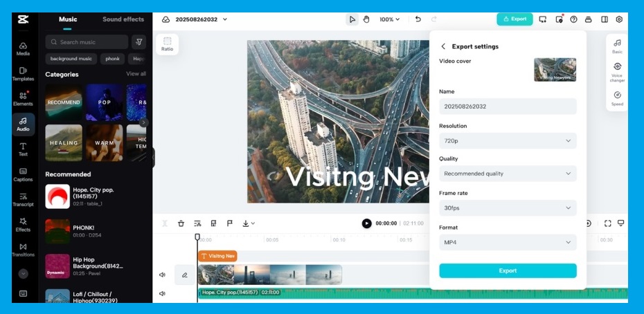Select the Visitng New text clip
644x314 pixels.
217,256
